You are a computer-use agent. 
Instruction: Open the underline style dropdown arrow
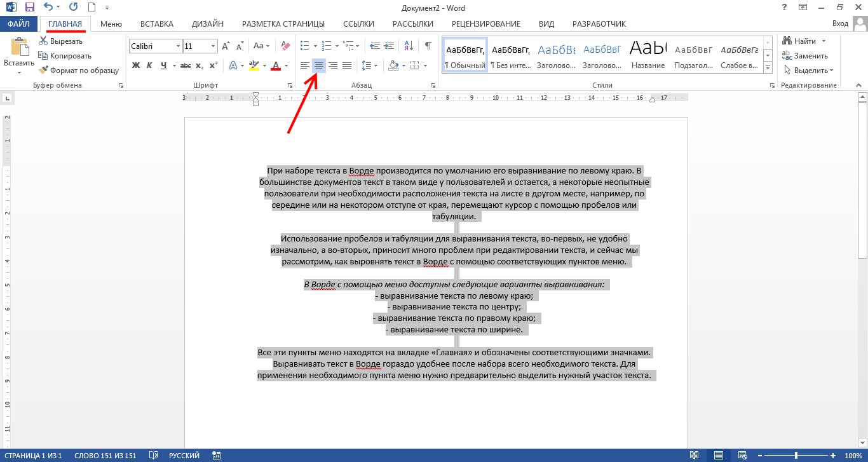tap(173, 65)
